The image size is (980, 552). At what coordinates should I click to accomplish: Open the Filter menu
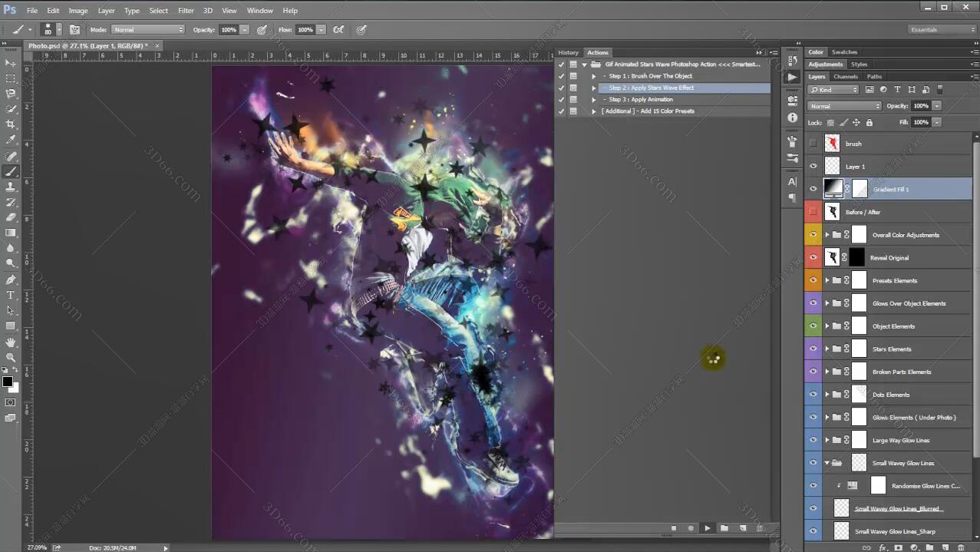pos(186,11)
